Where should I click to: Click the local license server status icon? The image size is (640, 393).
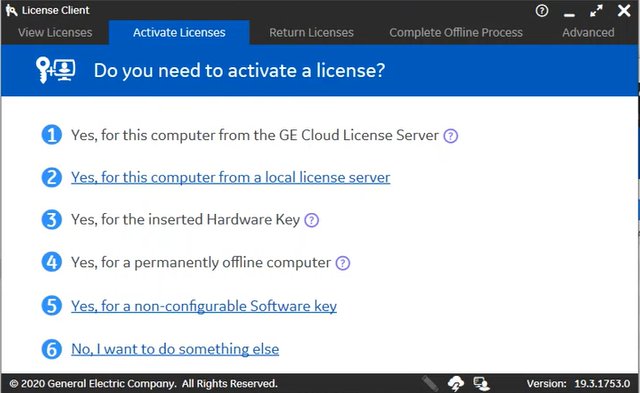482,384
